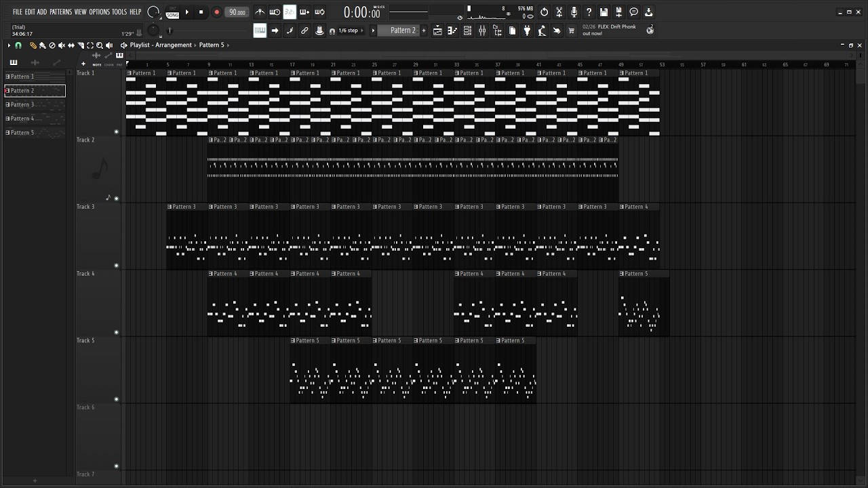Open the playlist view icon
This screenshot has height=488, width=868.
coord(437,30)
